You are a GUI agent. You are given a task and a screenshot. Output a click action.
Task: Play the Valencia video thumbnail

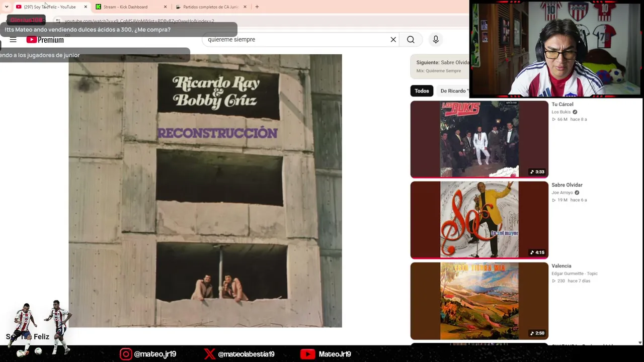coord(479,301)
